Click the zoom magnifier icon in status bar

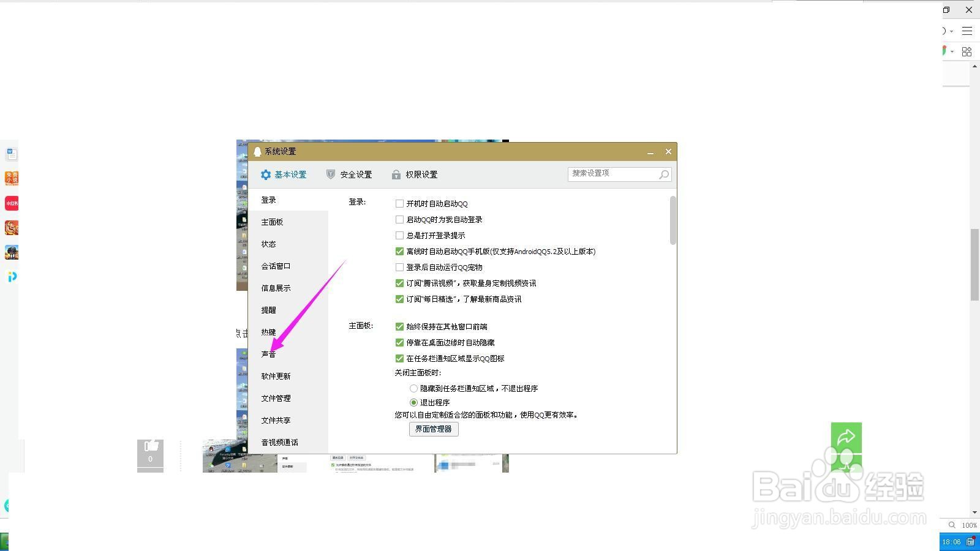(x=952, y=525)
